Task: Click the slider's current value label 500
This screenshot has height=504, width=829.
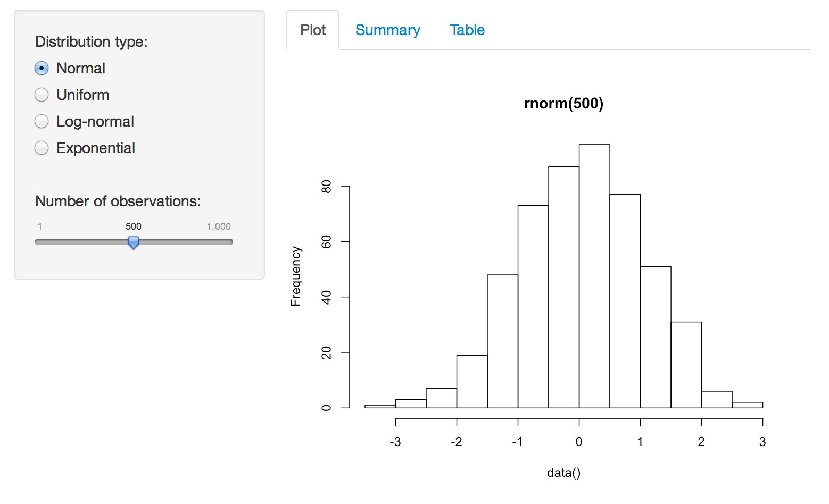Action: click(134, 226)
